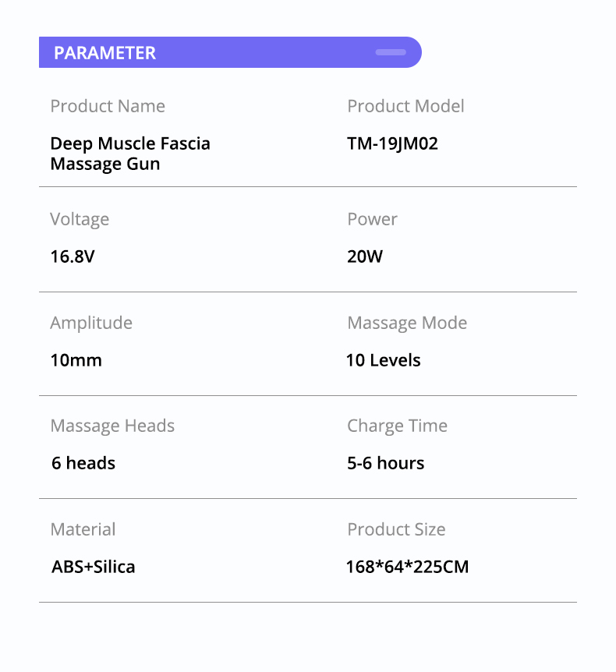Click Deep Muscle Fascia Massage Gun text
616x672 pixels.
pos(130,154)
